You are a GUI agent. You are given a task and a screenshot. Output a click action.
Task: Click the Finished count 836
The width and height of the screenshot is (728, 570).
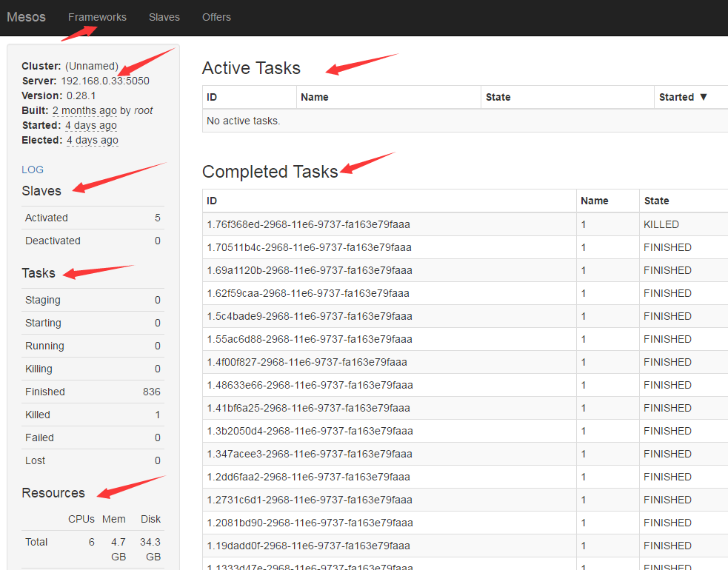coord(152,392)
